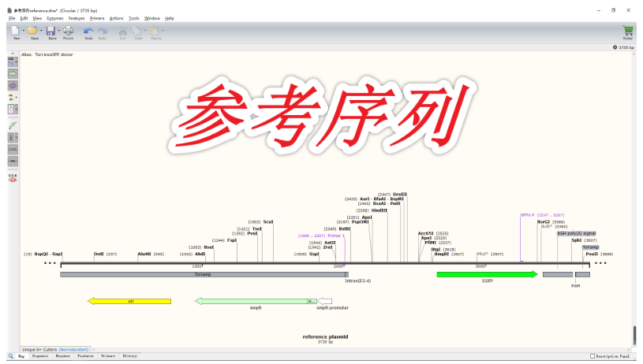
Task: Open the enzymes side button dropdown arrow
Action: pyautogui.click(x=17, y=61)
